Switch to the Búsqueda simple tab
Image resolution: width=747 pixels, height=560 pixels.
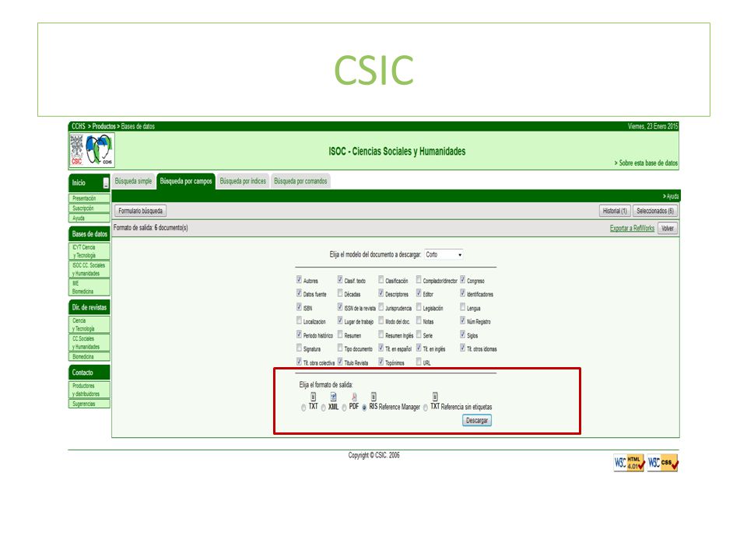click(x=133, y=181)
